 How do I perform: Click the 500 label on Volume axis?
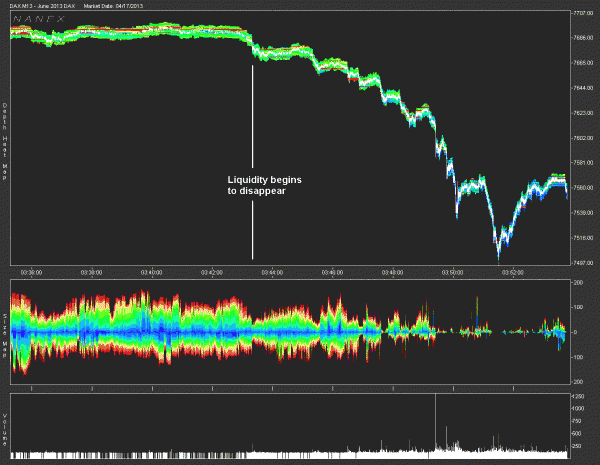click(x=577, y=434)
